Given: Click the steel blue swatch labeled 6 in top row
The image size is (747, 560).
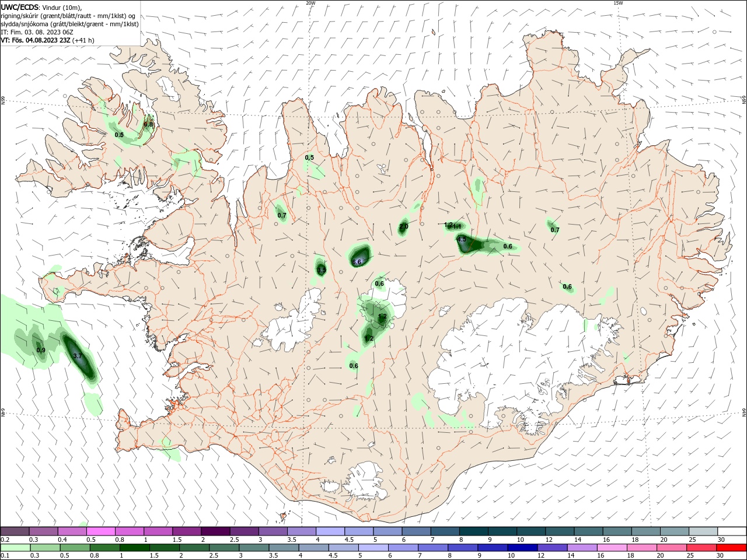Looking at the screenshot, I should [x=416, y=531].
